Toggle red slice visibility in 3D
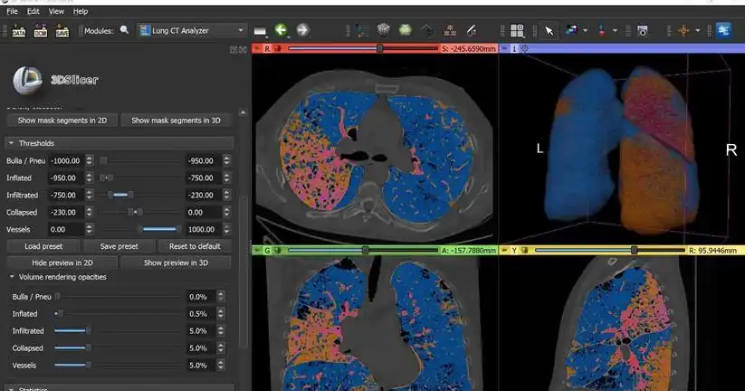 pyautogui.click(x=277, y=49)
